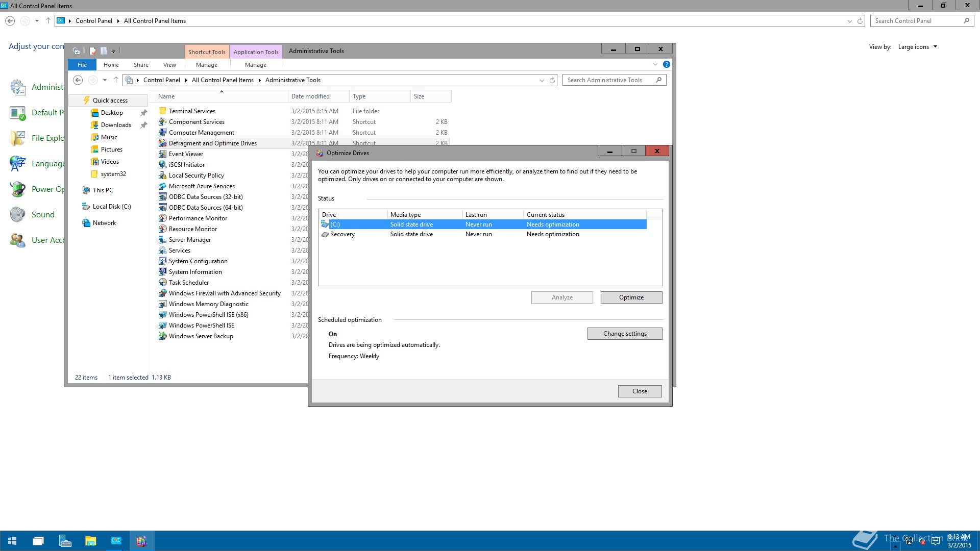
Task: Expand Quick Access Toolbar customize arrow
Action: (x=114, y=51)
